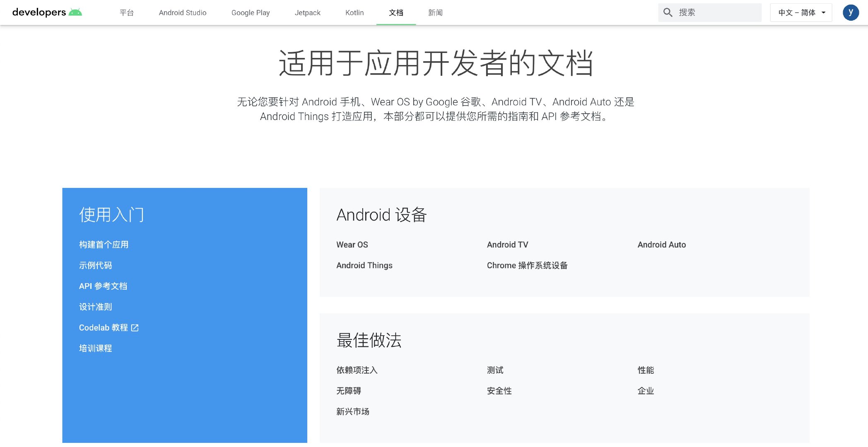Switch to Android Studio tab

point(183,13)
